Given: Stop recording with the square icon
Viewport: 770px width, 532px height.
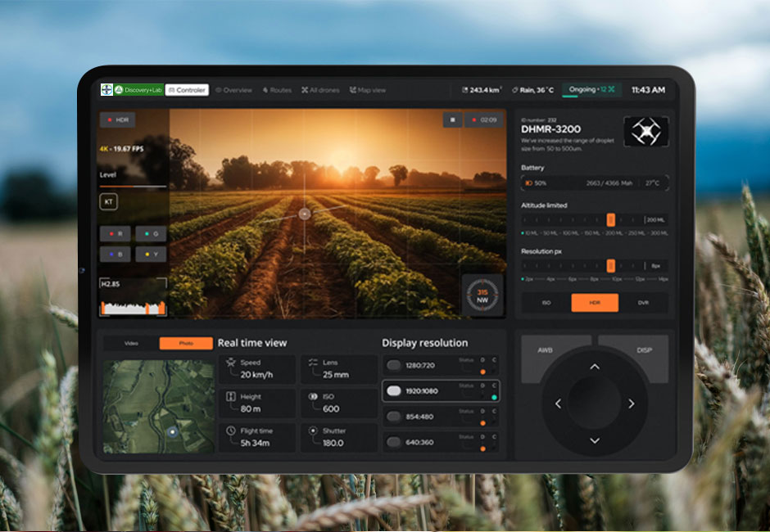Looking at the screenshot, I should [x=453, y=119].
